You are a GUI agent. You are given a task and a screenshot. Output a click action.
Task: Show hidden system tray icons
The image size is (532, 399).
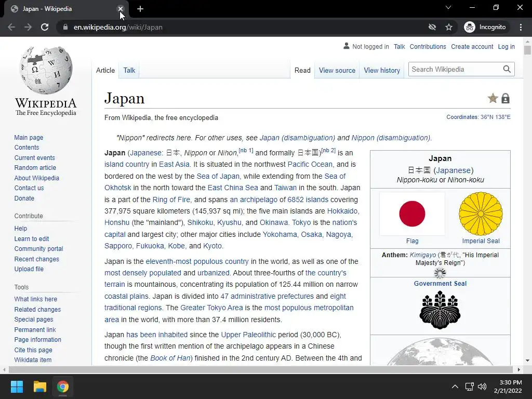pos(455,387)
